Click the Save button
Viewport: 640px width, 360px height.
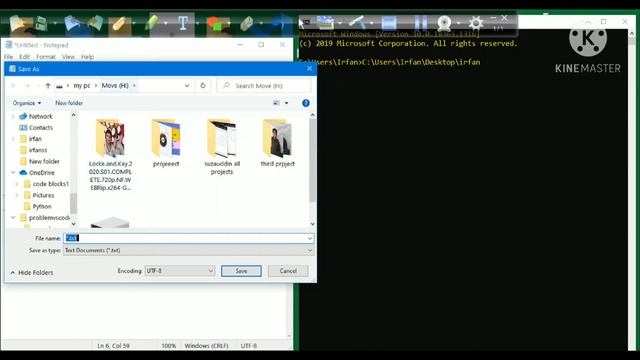pos(241,271)
